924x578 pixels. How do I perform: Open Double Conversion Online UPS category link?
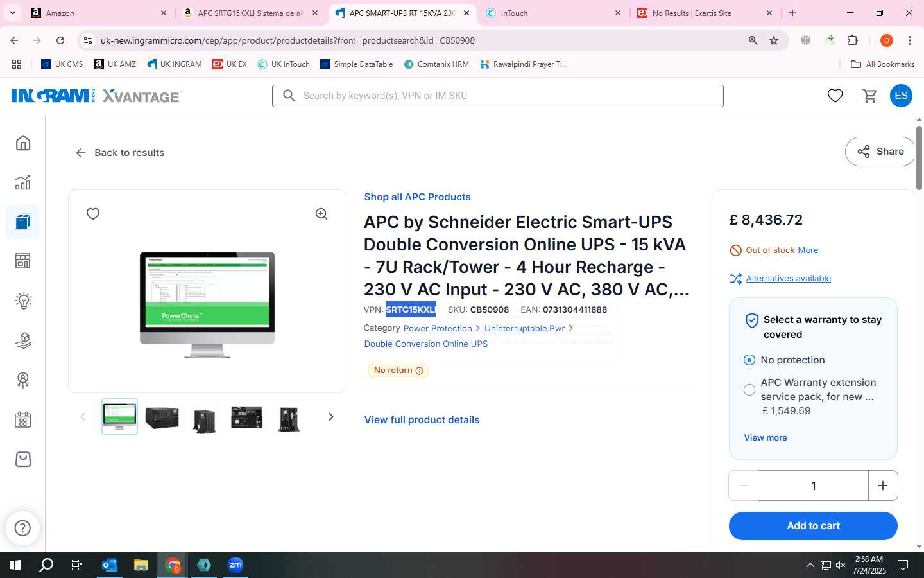pyautogui.click(x=425, y=344)
